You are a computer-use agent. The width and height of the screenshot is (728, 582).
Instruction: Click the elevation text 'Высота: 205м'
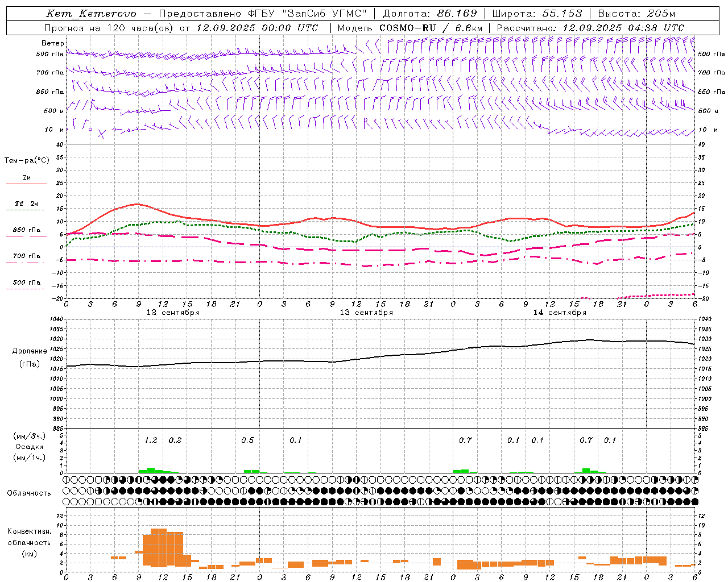point(636,14)
